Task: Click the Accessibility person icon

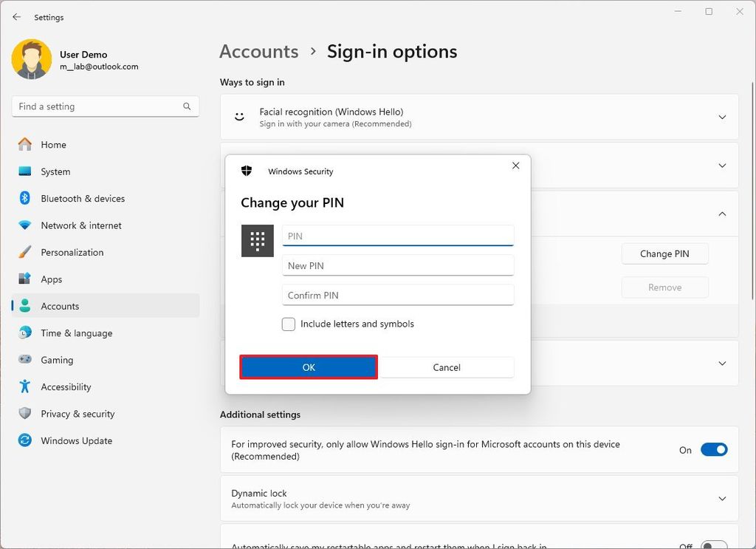Action: 25,386
